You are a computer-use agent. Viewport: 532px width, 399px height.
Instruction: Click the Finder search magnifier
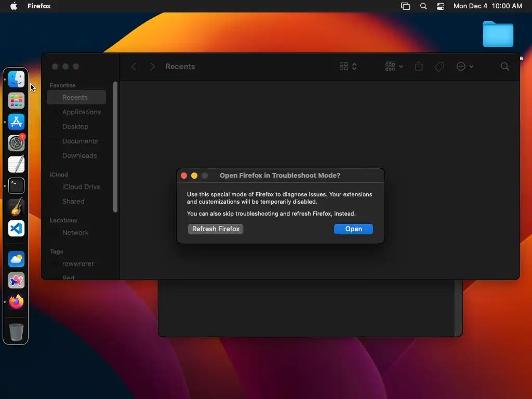[504, 66]
